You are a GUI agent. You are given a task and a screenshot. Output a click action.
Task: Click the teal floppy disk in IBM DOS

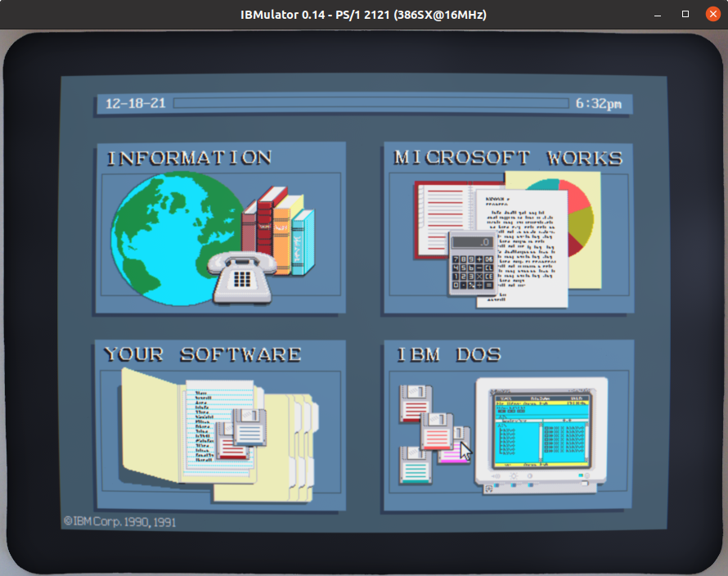point(416,465)
